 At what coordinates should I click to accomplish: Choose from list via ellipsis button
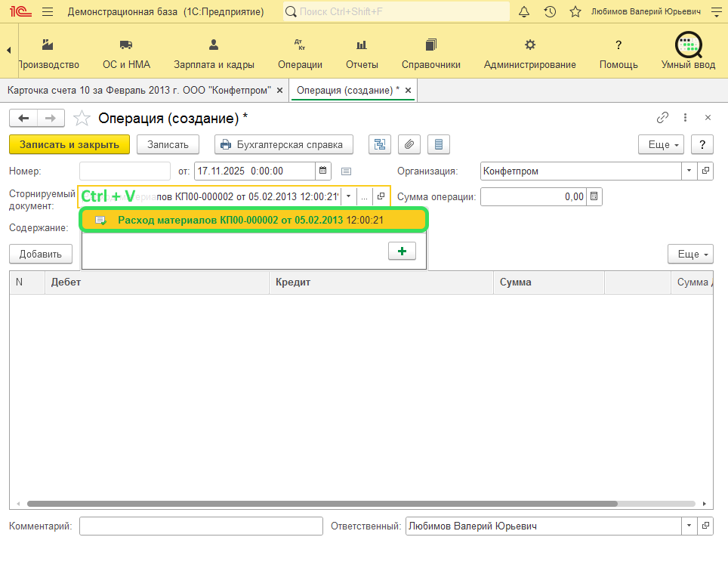364,196
